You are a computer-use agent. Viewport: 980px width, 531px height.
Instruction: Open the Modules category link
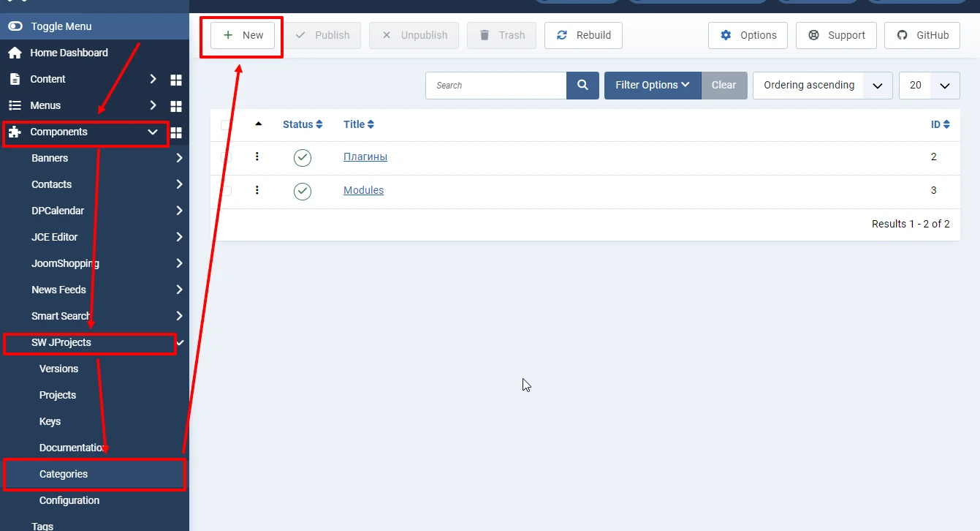363,190
